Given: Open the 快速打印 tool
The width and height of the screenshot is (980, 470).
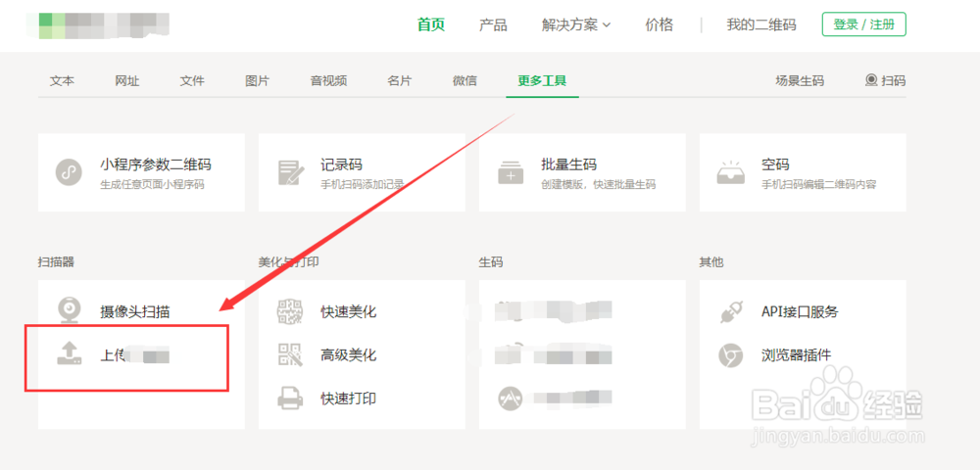Looking at the screenshot, I should point(349,398).
